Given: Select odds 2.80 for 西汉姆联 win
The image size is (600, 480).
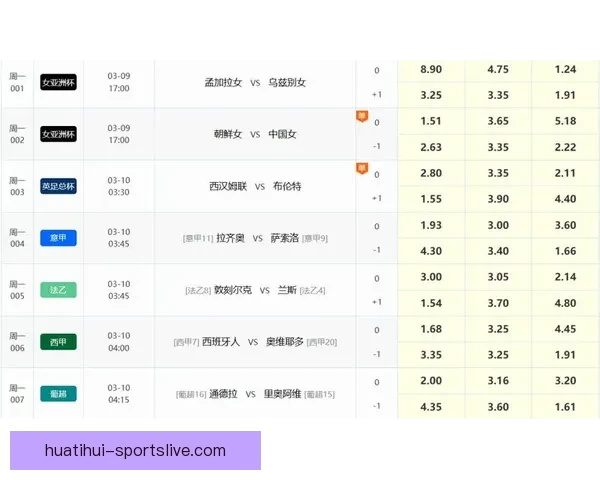Looking at the screenshot, I should click(x=431, y=173).
